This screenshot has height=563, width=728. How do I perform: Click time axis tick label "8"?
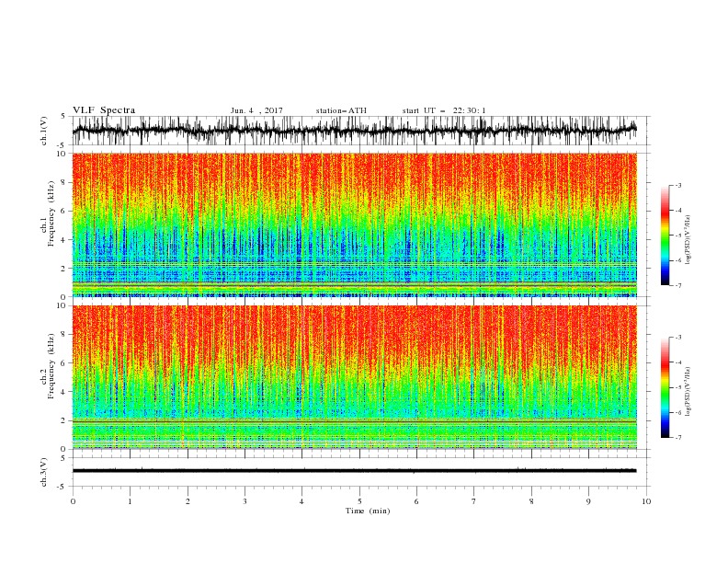pyautogui.click(x=531, y=501)
